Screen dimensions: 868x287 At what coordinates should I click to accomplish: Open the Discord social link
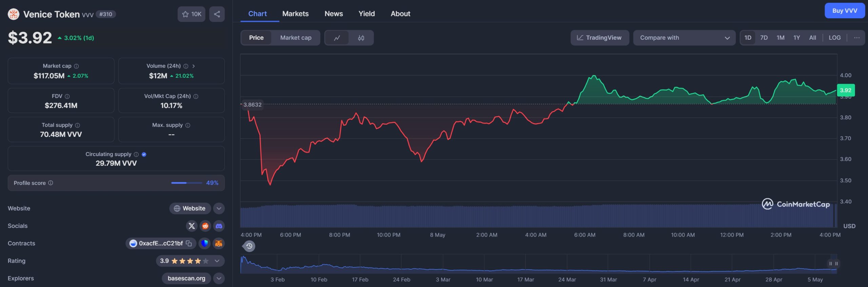pyautogui.click(x=219, y=226)
